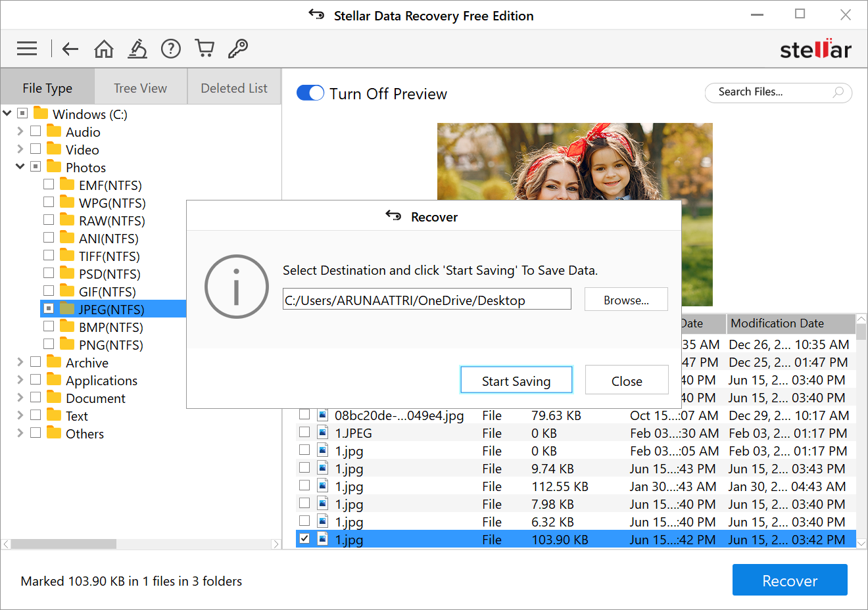Select the ANI(NTFS) tree item
Image resolution: width=868 pixels, height=610 pixels.
[108, 238]
